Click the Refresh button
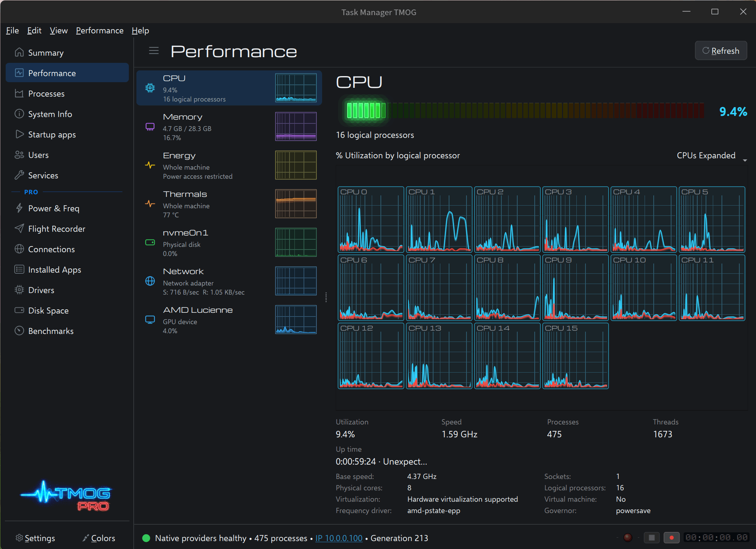This screenshot has width=756, height=549. tap(721, 51)
